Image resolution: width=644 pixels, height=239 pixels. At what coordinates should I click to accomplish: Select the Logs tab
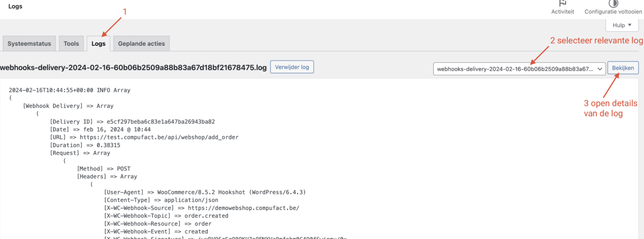coord(98,44)
